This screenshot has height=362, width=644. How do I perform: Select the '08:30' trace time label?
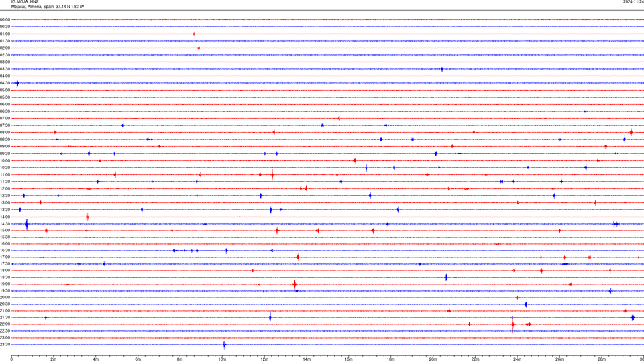point(5,139)
